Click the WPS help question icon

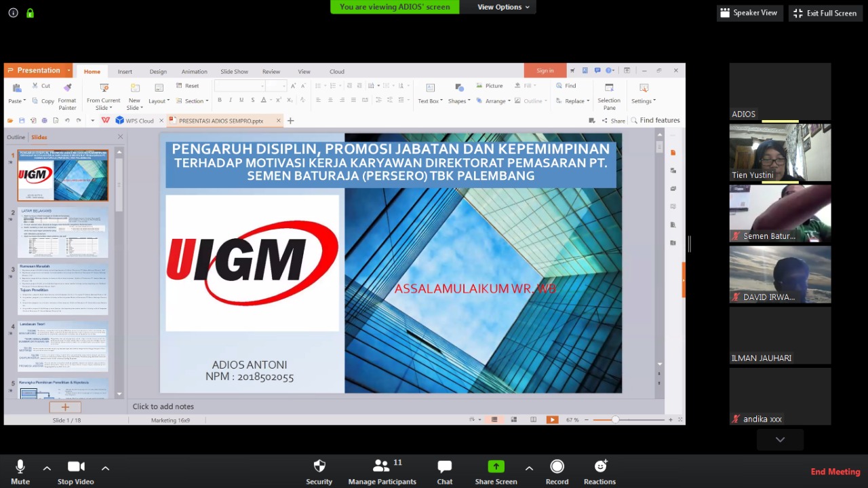610,71
